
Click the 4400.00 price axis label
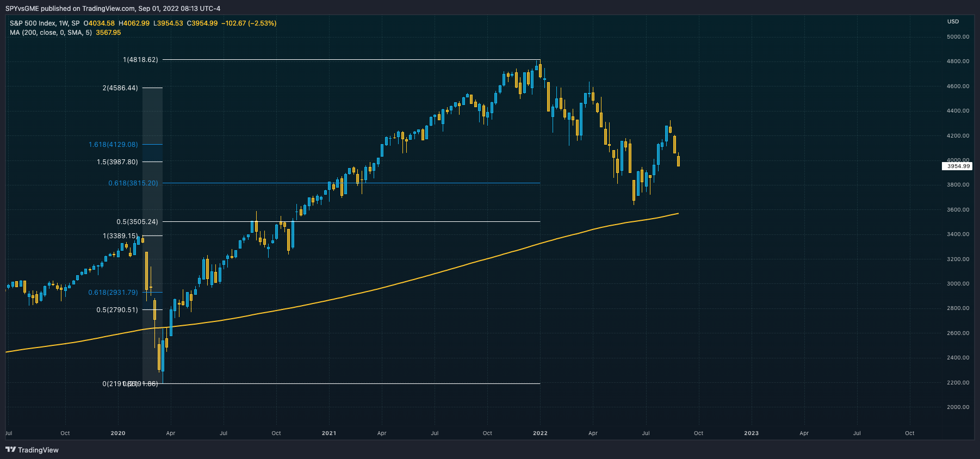pos(958,111)
